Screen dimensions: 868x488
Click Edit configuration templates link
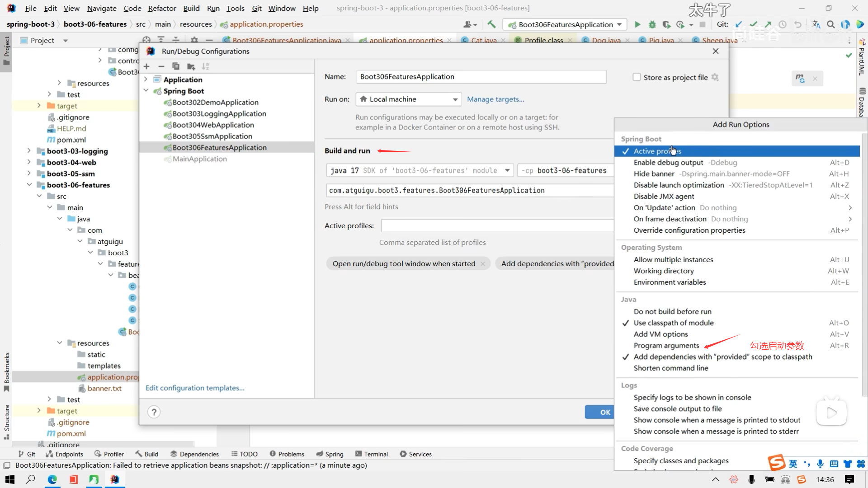[x=195, y=388]
